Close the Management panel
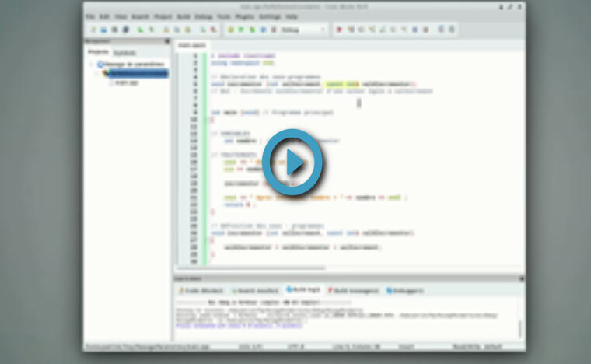The width and height of the screenshot is (591, 364). tap(167, 41)
